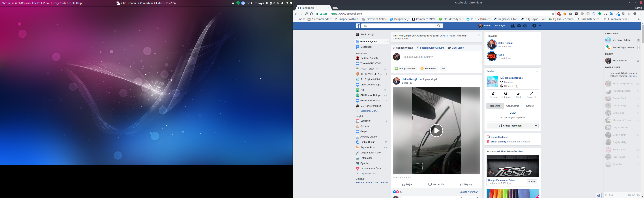
Task: Open the Başlıca Yorumlar sort dropdown
Action: click(x=469, y=192)
